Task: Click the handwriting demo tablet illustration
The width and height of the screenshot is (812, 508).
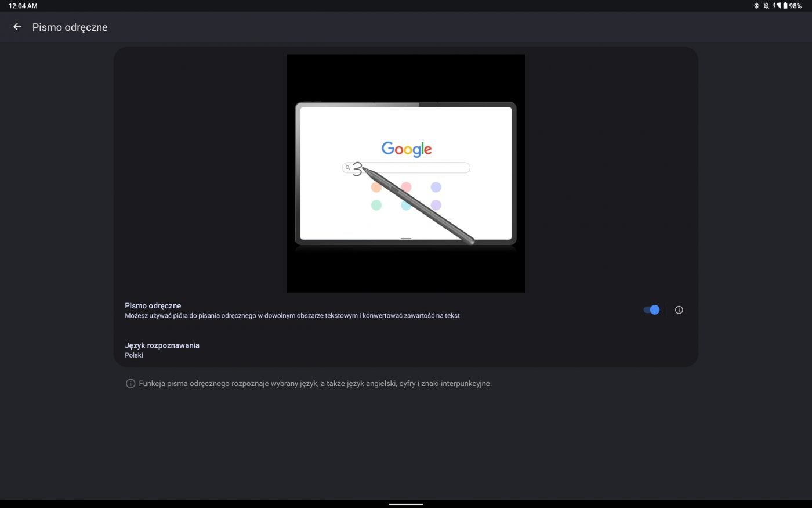Action: 406,174
